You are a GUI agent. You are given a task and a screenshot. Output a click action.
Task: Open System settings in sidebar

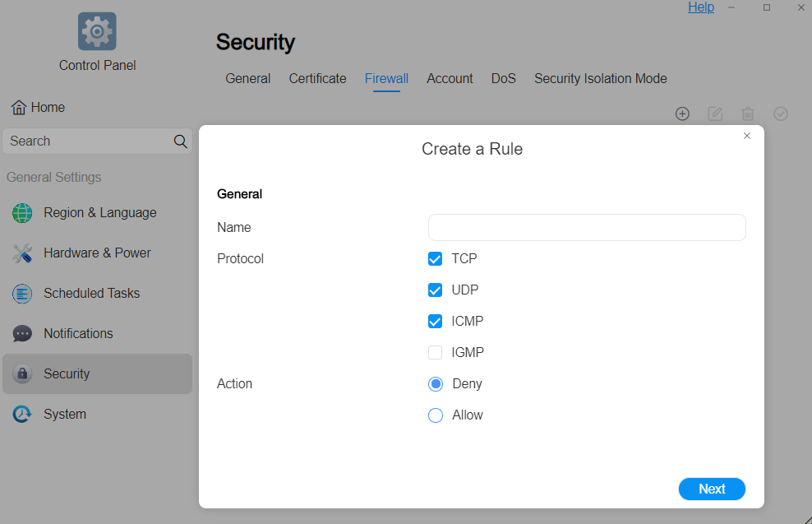64,415
